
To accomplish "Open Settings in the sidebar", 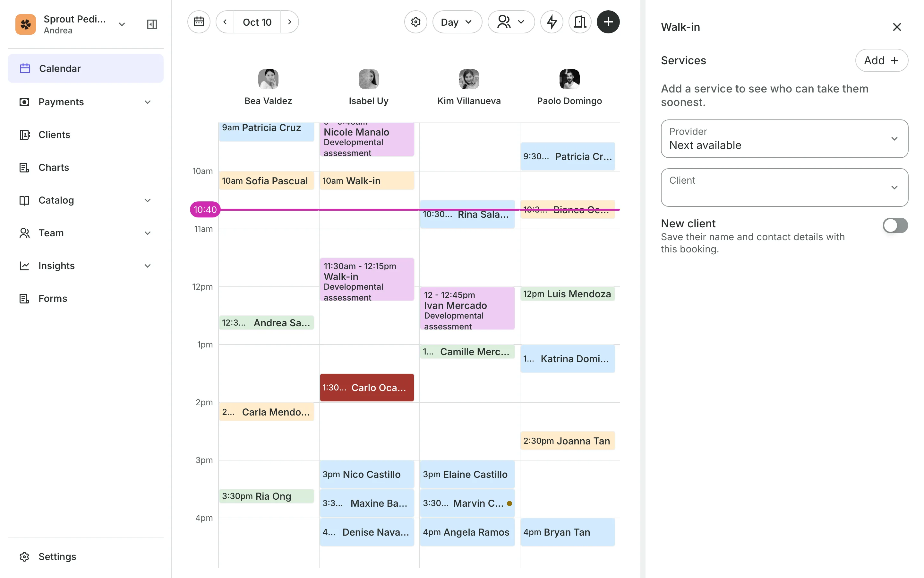I will tap(86, 556).
